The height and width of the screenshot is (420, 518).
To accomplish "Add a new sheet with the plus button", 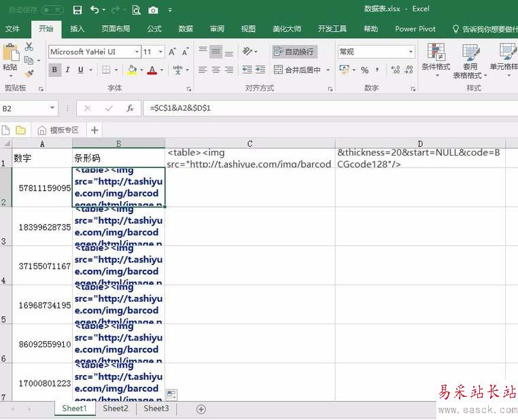I will (201, 409).
